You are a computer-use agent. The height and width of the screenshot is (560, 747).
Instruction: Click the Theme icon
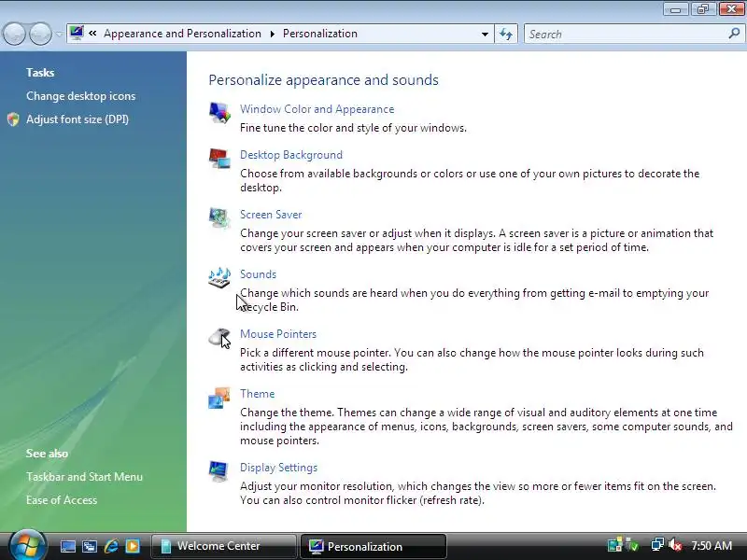219,398
